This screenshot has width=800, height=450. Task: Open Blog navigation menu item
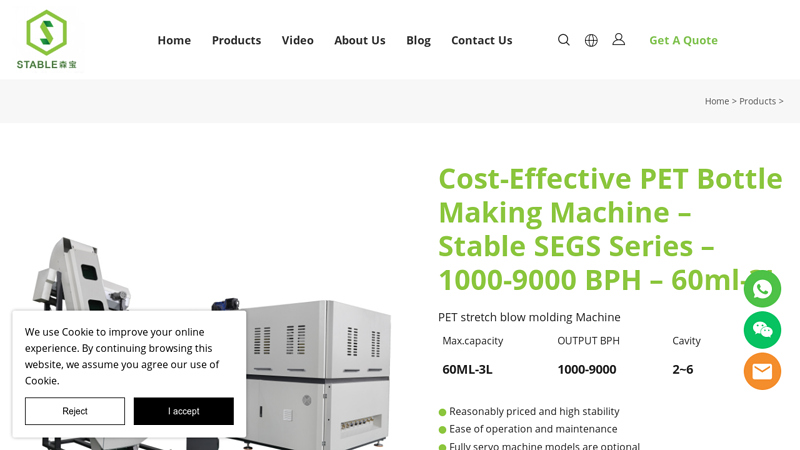[x=418, y=40]
